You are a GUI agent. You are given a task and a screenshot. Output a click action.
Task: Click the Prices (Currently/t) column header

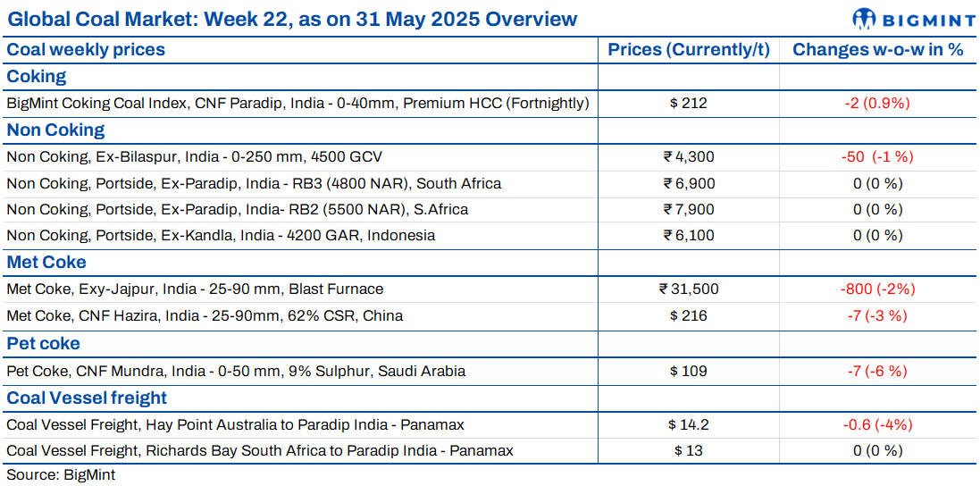click(688, 50)
